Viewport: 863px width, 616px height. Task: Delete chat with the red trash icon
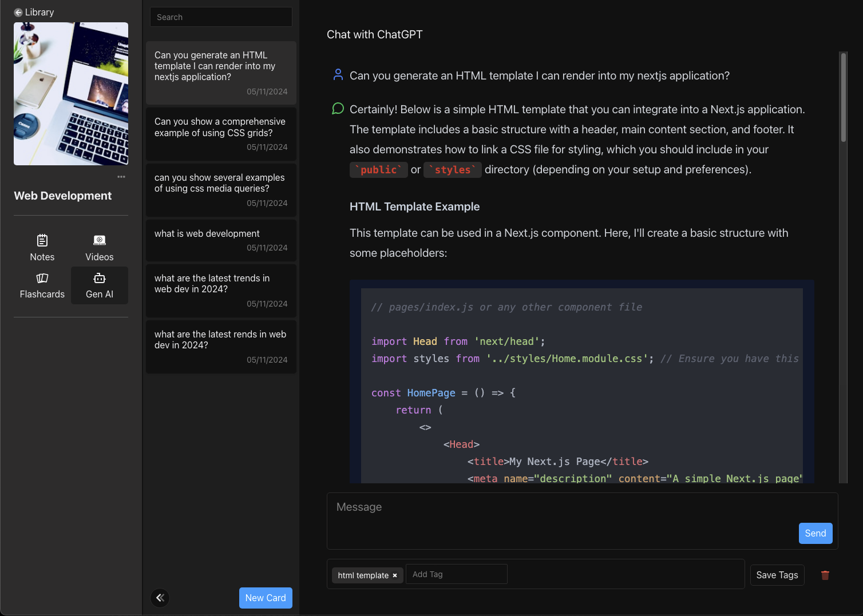[825, 575]
